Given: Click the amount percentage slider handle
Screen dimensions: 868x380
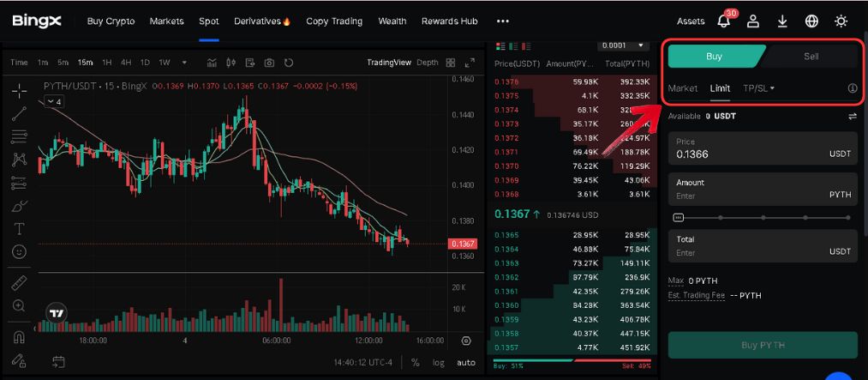Looking at the screenshot, I should [x=679, y=218].
